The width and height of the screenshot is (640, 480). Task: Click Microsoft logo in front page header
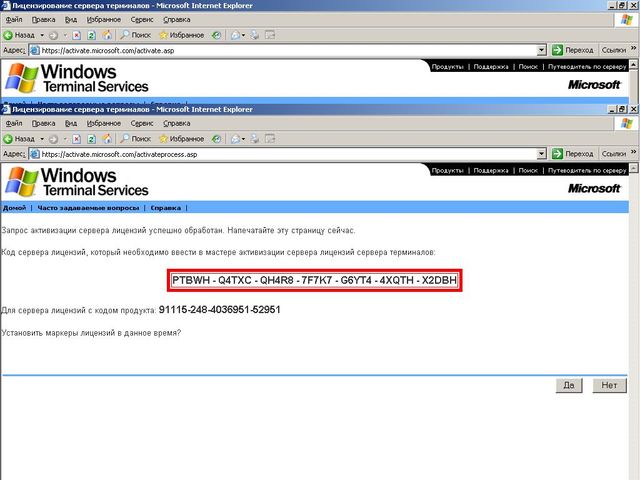(594, 188)
